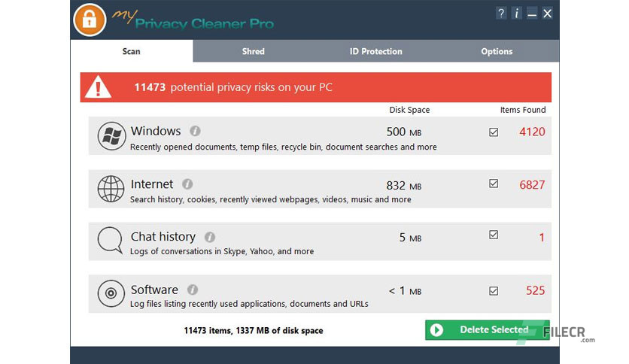Screen dimensions: 629x364
Task: Click play arrow icon on Delete Selected
Action: 436,330
